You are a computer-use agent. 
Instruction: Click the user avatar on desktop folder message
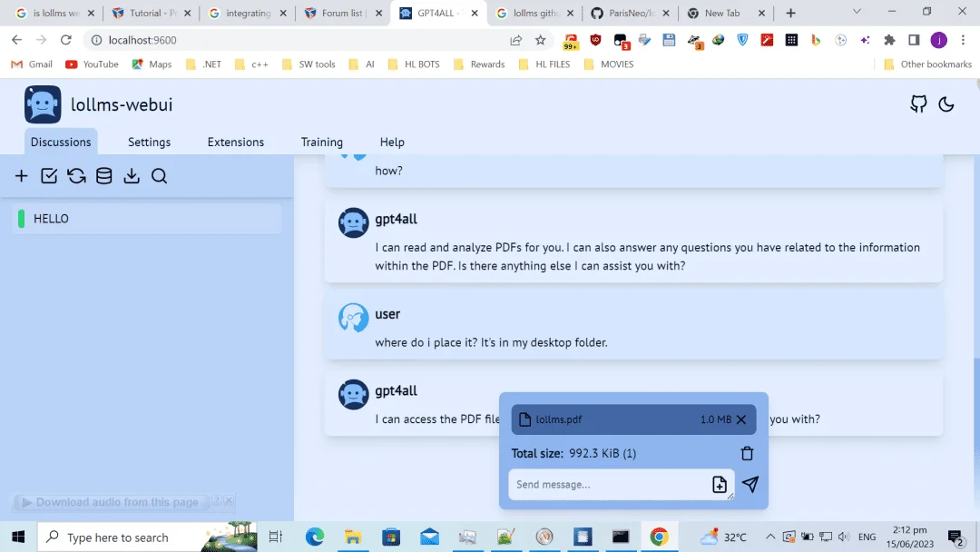click(x=353, y=318)
